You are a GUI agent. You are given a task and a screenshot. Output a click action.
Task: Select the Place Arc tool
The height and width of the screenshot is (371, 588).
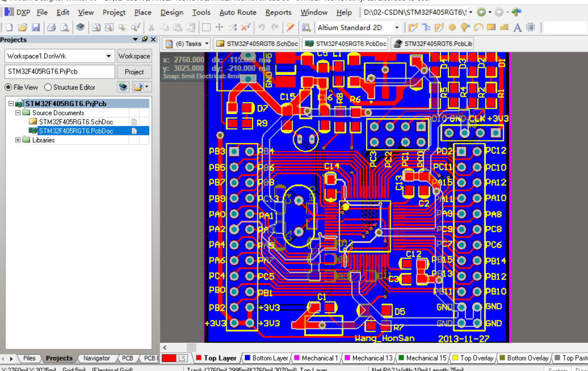point(478,27)
